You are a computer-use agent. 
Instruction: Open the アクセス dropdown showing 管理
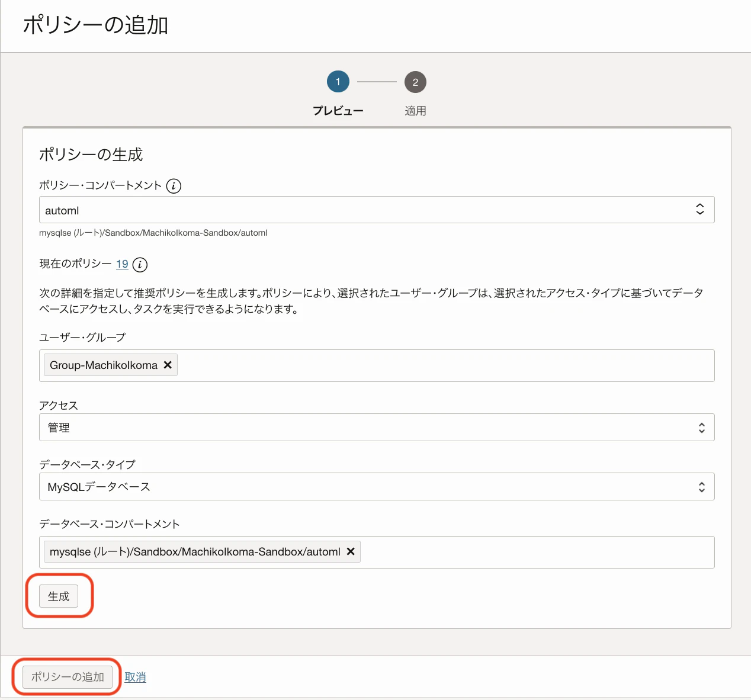(377, 427)
